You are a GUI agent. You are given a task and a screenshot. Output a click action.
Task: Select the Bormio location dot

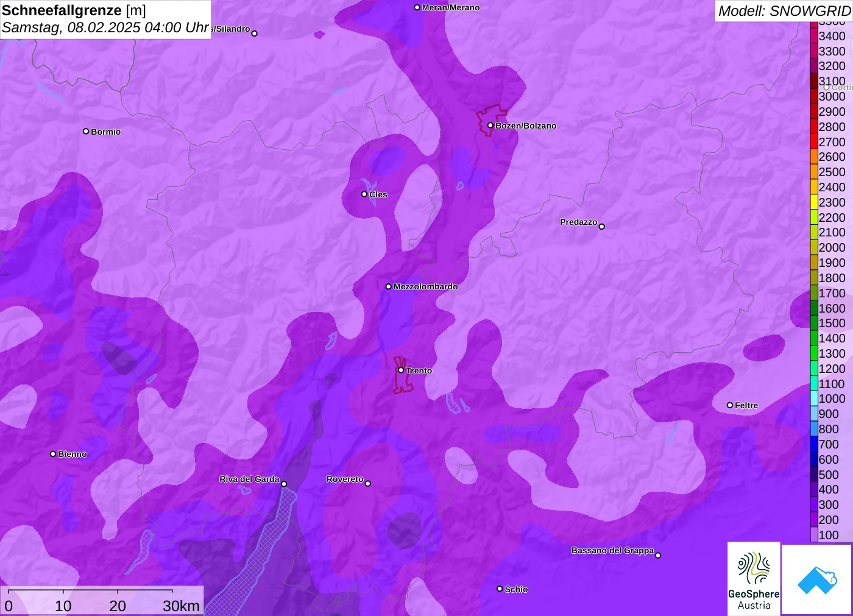point(86,131)
